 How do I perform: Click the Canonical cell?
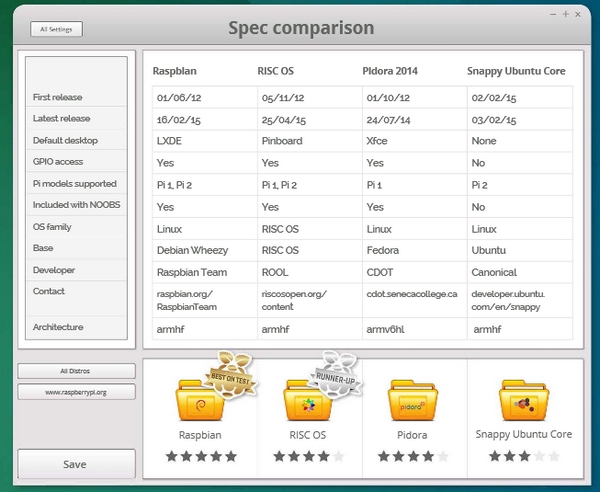coord(520,272)
